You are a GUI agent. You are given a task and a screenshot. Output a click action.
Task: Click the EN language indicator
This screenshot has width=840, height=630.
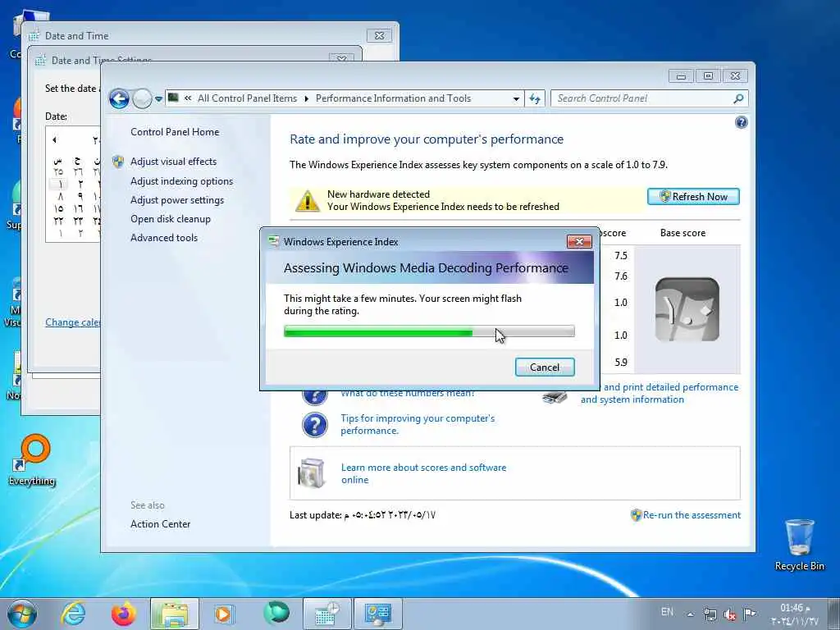click(667, 611)
